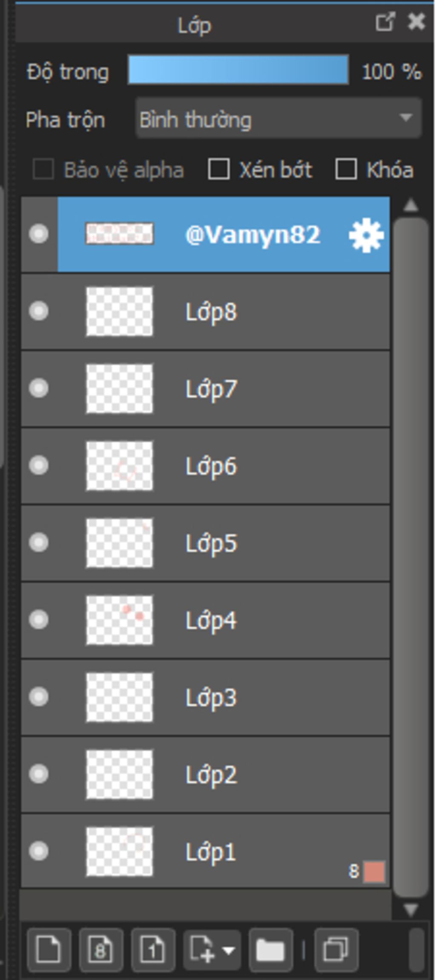The width and height of the screenshot is (436, 980).
Task: Adjust the Độ trong opacity slider
Action: coord(238,70)
